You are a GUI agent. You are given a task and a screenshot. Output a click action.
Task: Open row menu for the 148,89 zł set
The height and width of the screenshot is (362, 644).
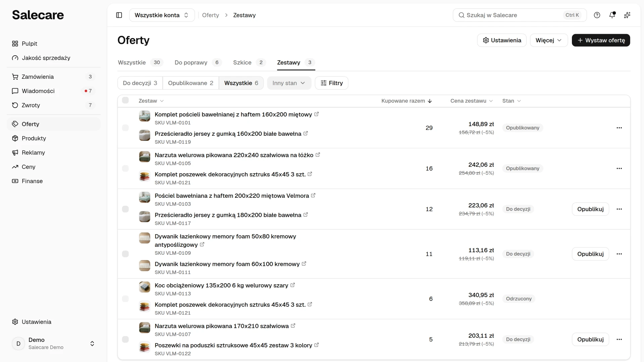pyautogui.click(x=619, y=128)
